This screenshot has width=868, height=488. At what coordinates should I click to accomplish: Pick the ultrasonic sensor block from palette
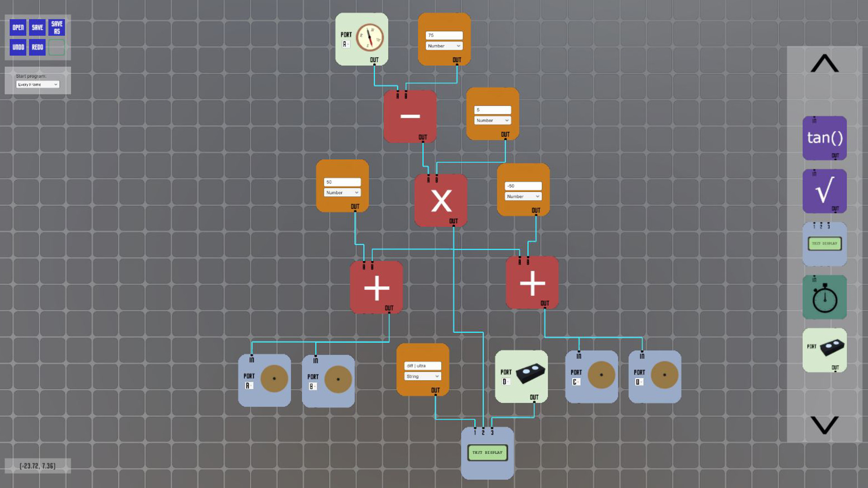[x=825, y=350]
